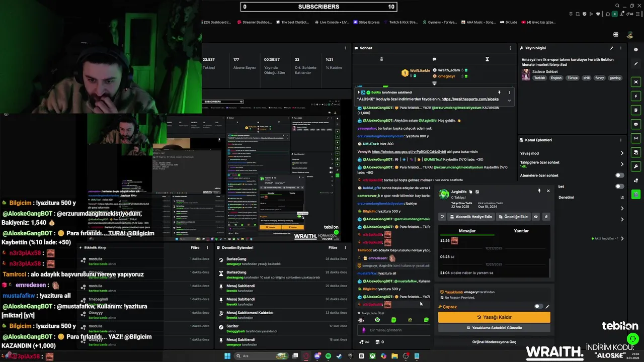Collapse the leaderboard arrow under omegacyr
The height and width of the screenshot is (362, 644).
(x=435, y=83)
